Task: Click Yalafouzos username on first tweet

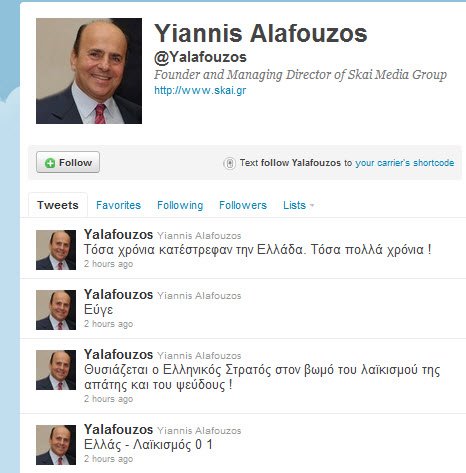Action: pyautogui.click(x=118, y=234)
